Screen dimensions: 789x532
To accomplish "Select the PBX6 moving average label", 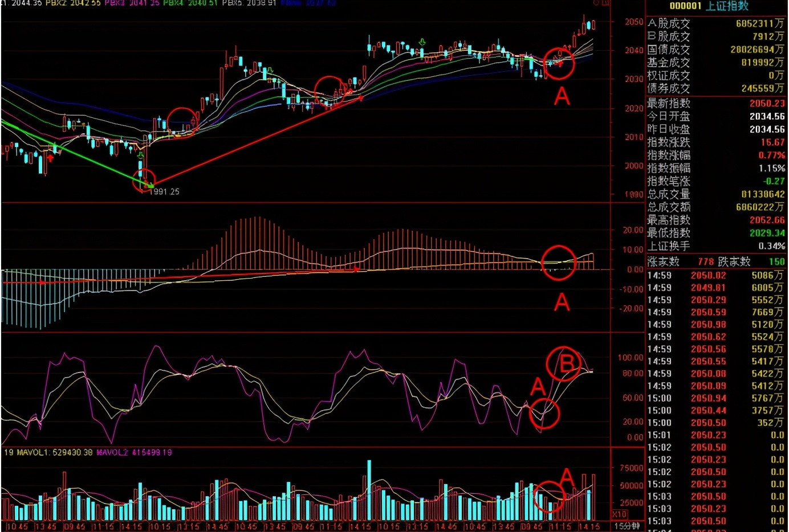I will click(292, 3).
